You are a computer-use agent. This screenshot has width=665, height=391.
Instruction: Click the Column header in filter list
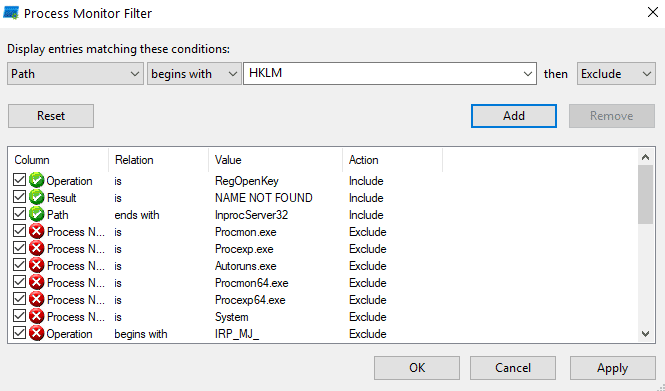58,160
